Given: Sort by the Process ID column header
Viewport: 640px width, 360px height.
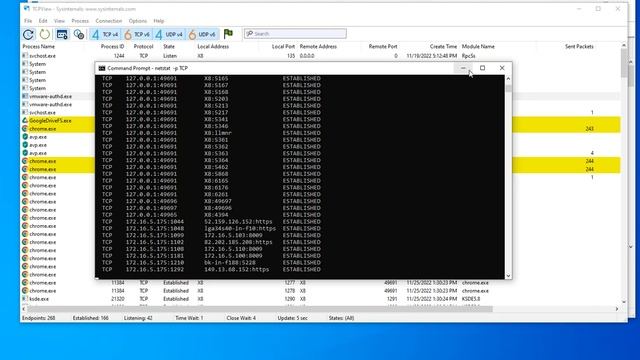Looking at the screenshot, I should point(112,47).
